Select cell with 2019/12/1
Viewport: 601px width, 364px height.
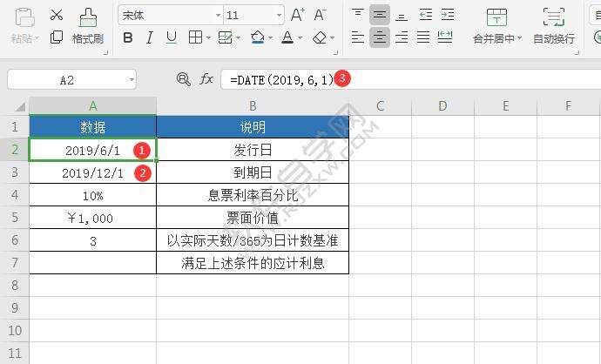tap(92, 172)
